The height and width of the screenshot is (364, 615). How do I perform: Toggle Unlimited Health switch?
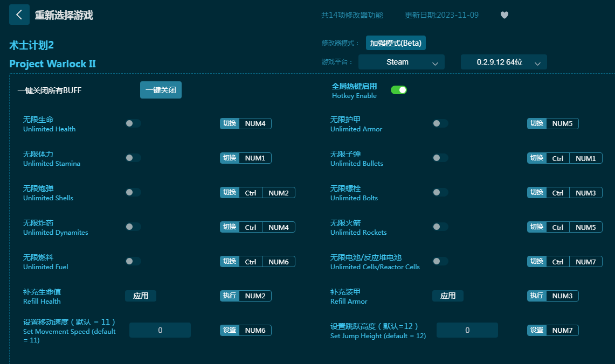pos(133,123)
